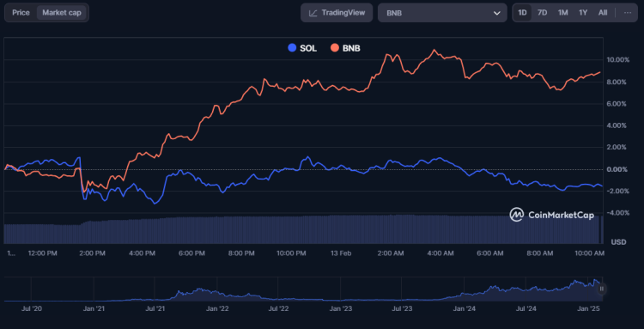Click the 6:00 PM time label
The height and width of the screenshot is (329, 644).
pos(191,253)
